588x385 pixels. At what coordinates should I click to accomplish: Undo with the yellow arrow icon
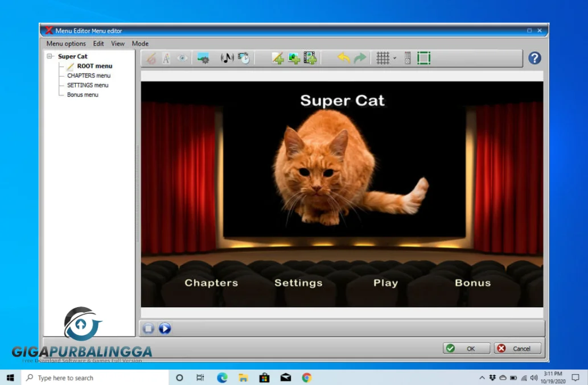tap(343, 57)
